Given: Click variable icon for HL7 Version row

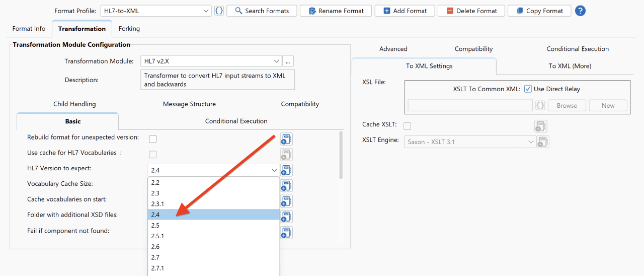Looking at the screenshot, I should pyautogui.click(x=286, y=170).
